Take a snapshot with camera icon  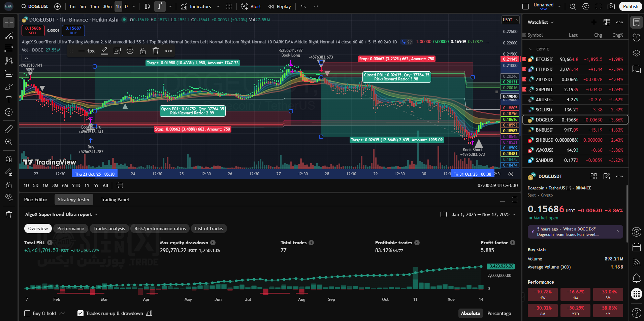pos(611,6)
